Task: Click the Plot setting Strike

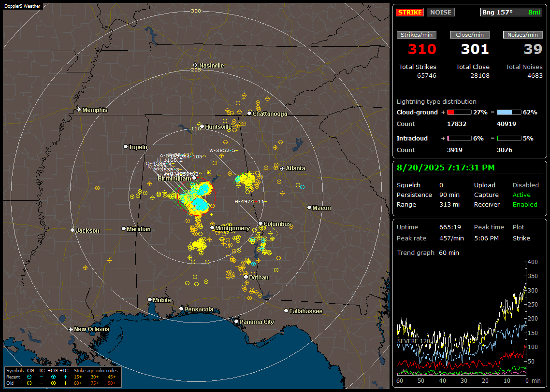Action: point(521,238)
